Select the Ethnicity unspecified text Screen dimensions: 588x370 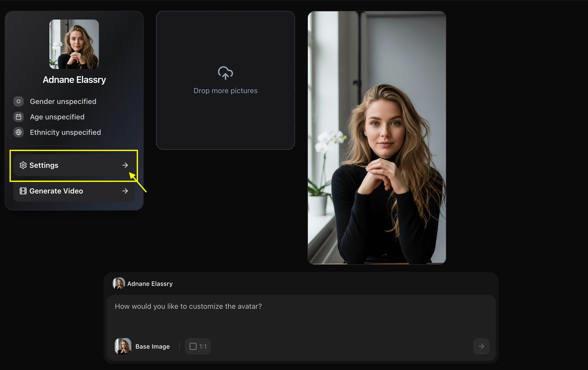(x=65, y=132)
